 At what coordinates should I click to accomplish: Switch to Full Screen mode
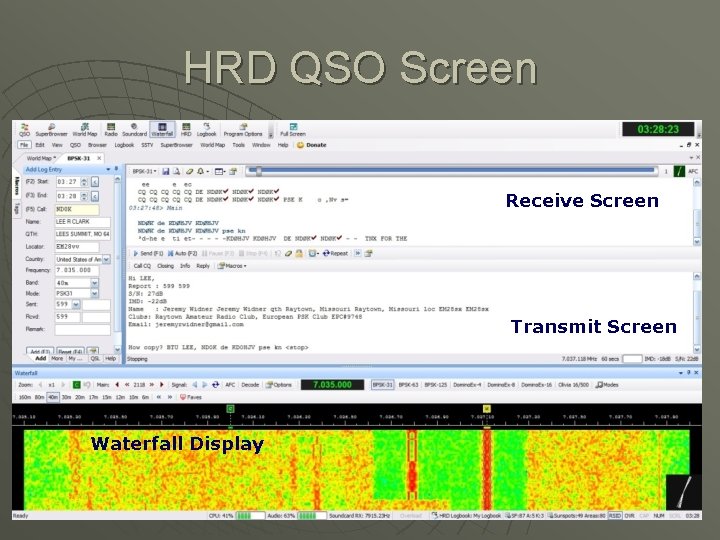click(293, 130)
